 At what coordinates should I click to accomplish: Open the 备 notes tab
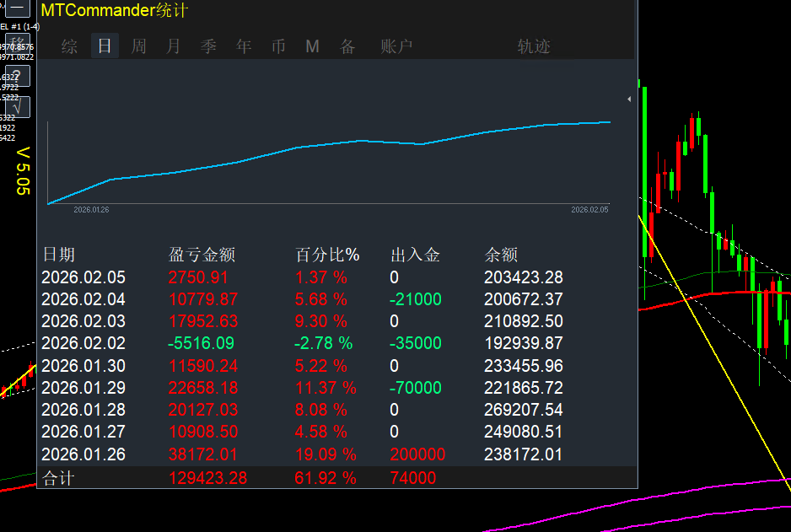click(x=347, y=46)
